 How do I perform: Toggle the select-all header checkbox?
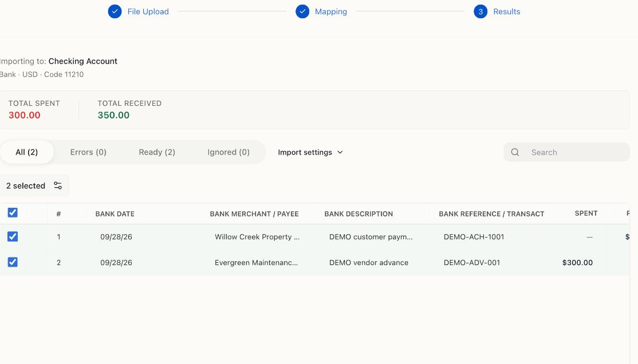click(x=13, y=212)
